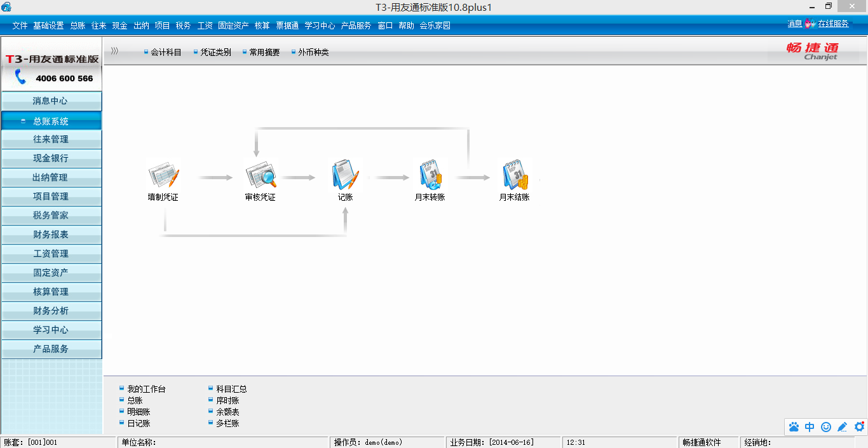Open the 文件 menu
The height and width of the screenshot is (448, 868).
pyautogui.click(x=20, y=26)
